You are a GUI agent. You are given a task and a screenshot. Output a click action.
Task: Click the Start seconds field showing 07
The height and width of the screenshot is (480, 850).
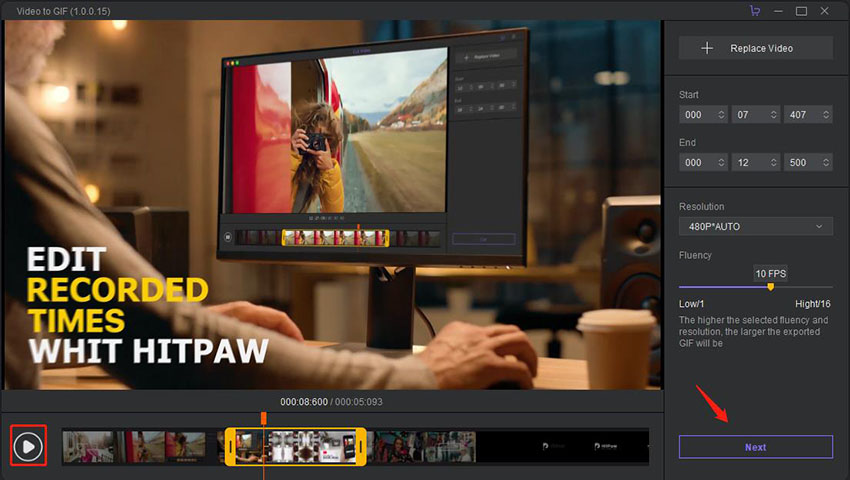(756, 114)
